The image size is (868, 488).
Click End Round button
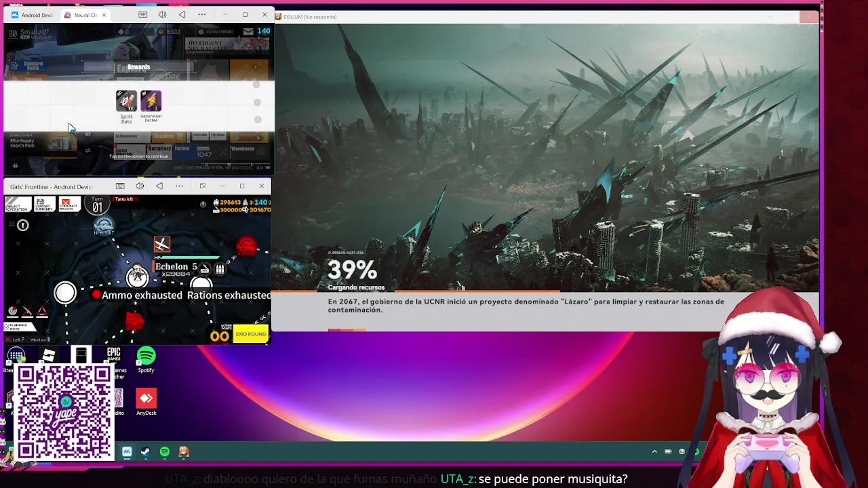[250, 334]
